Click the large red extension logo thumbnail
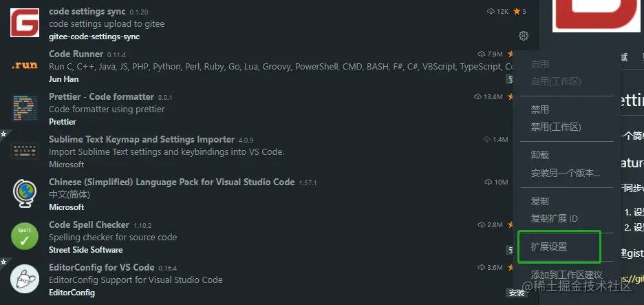This screenshot has width=644, height=305. pyautogui.click(x=596, y=16)
